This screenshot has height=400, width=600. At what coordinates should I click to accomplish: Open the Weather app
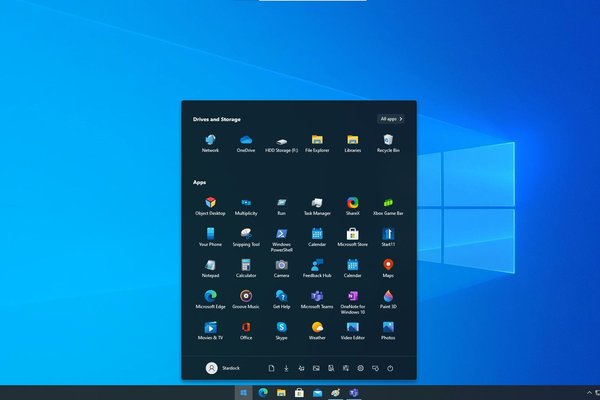(317, 331)
